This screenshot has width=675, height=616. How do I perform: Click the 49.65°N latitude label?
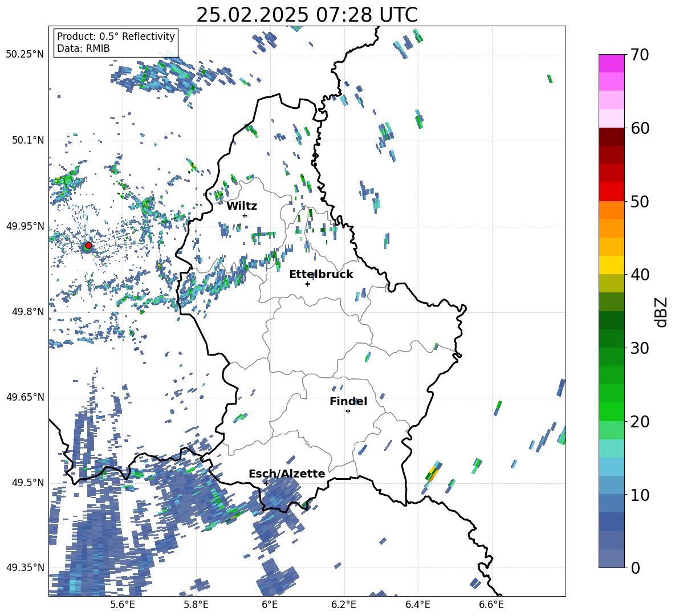click(x=25, y=397)
